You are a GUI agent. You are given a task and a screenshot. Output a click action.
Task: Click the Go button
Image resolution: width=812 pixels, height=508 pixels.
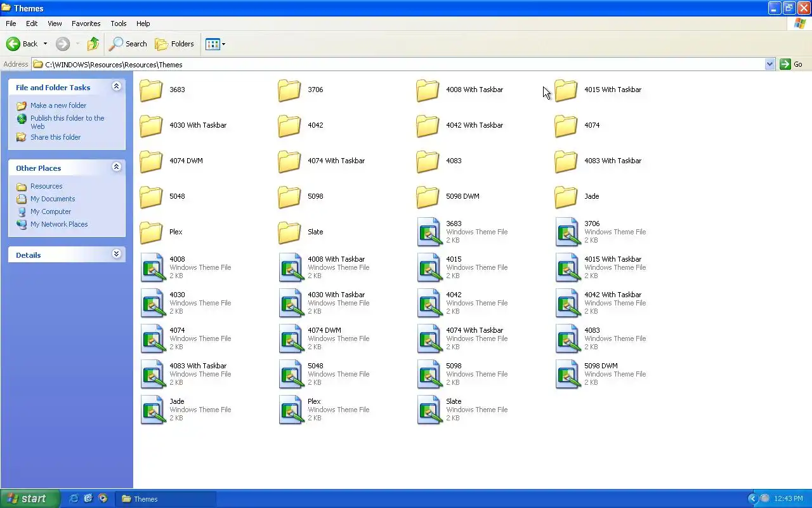(792, 64)
